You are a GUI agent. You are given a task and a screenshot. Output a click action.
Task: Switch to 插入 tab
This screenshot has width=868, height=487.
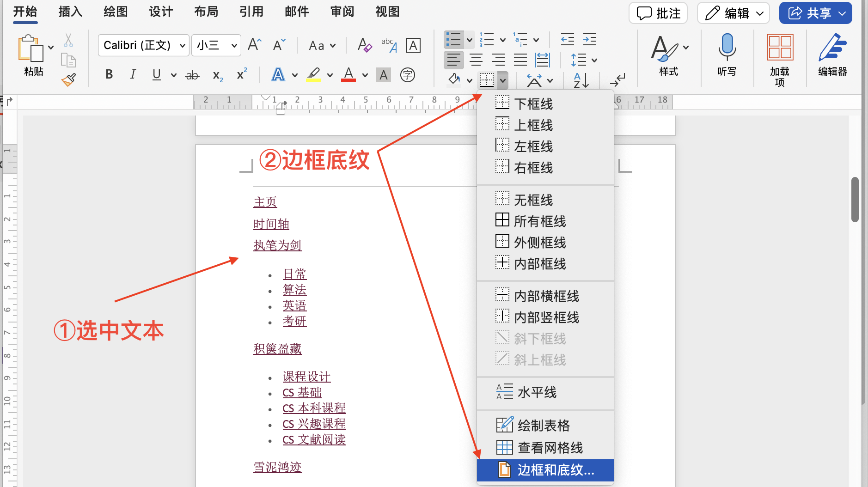(x=70, y=12)
